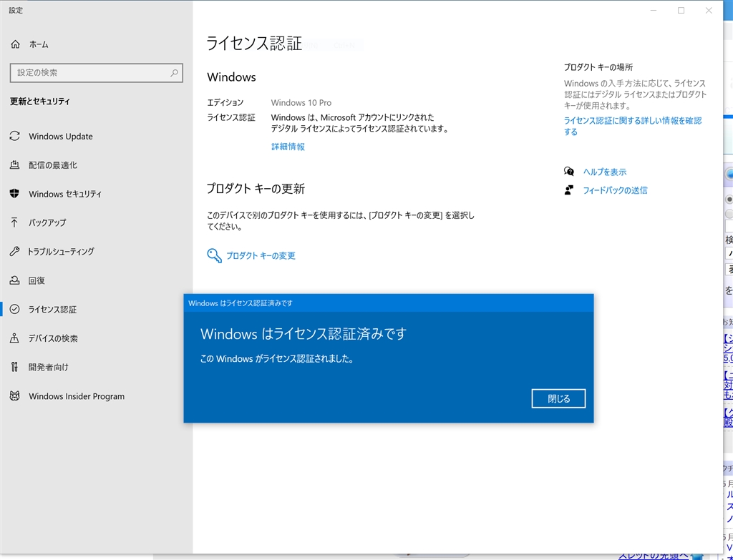Click the key icon for product key change
Screen dimensions: 733x560
214,255
